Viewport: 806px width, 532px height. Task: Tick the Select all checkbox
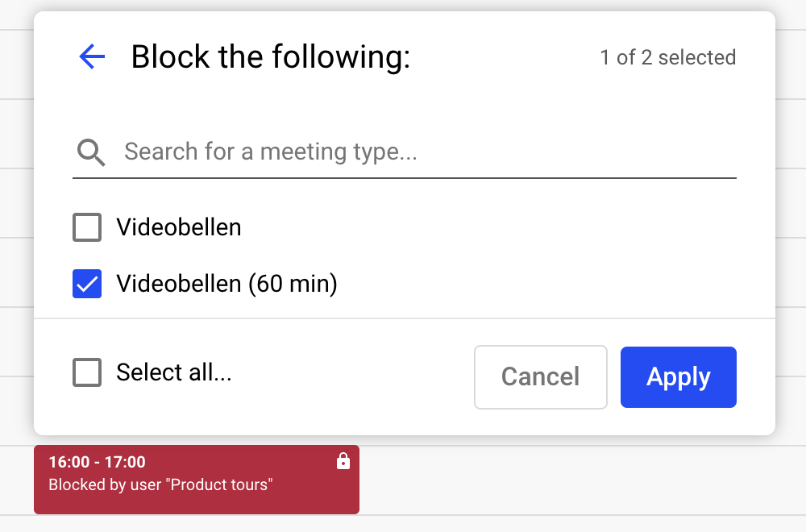(87, 372)
